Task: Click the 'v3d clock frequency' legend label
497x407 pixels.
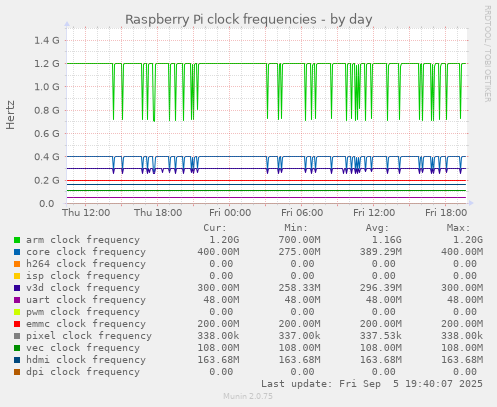Action: 83,288
